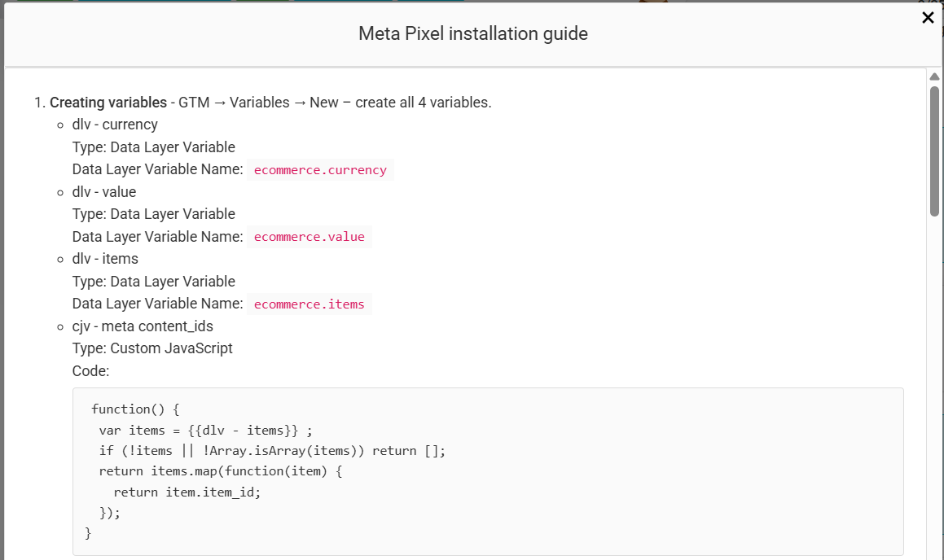Click the 'dlv - value' list item

104,192
